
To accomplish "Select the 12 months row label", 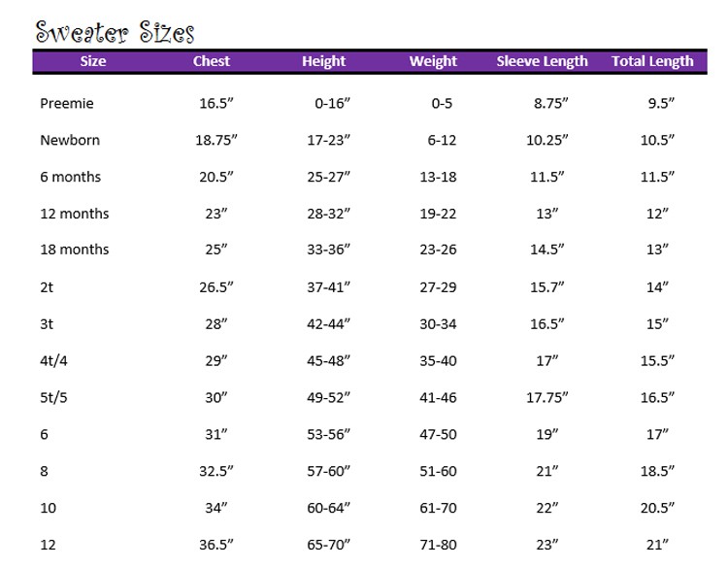I will point(75,214).
